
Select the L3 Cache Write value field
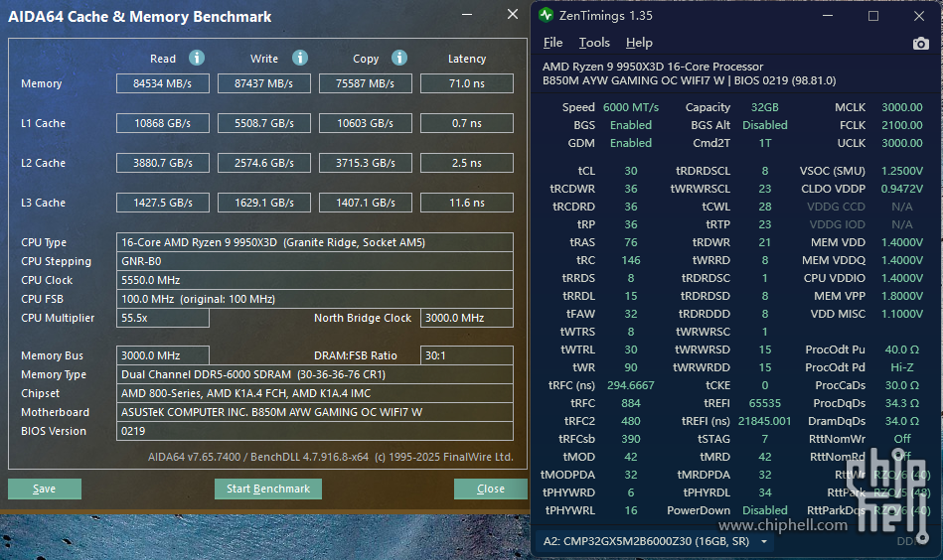click(263, 203)
